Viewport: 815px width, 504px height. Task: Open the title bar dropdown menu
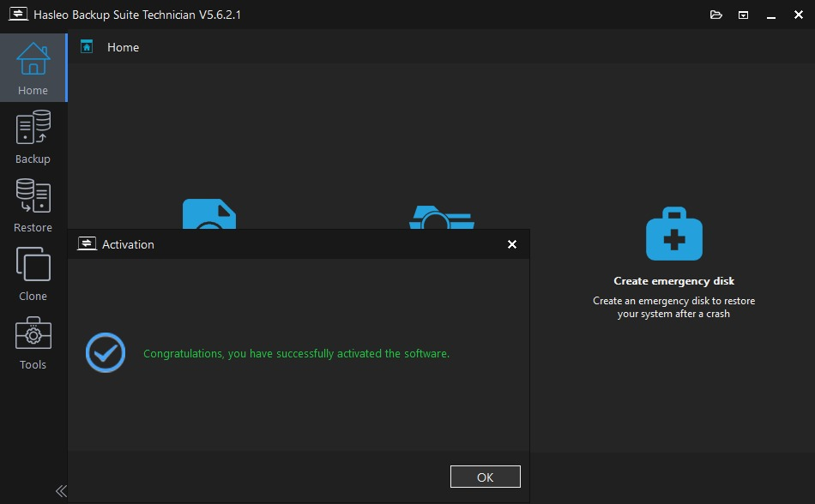[744, 15]
